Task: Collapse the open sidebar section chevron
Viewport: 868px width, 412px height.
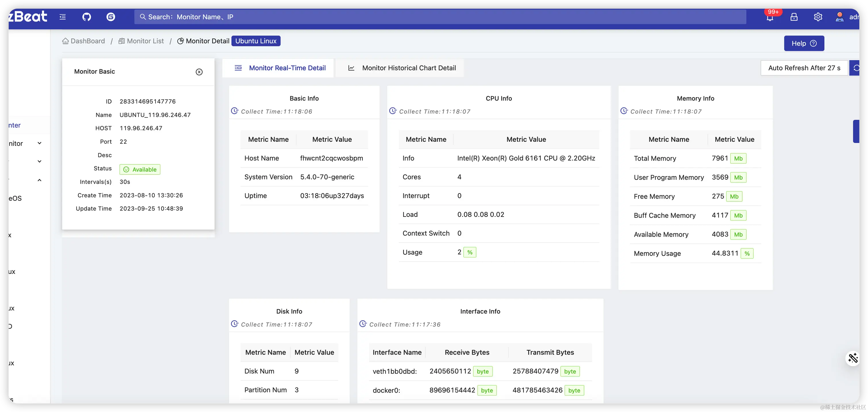Action: coord(39,180)
